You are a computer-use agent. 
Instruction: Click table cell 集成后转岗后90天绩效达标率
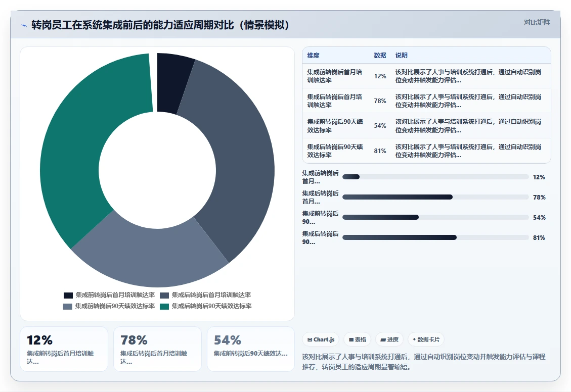335,151
